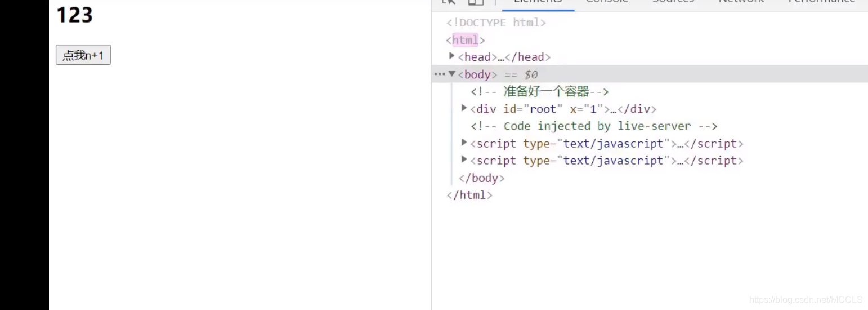This screenshot has height=310, width=868.
Task: Expand the div id="root" node
Action: tap(464, 108)
